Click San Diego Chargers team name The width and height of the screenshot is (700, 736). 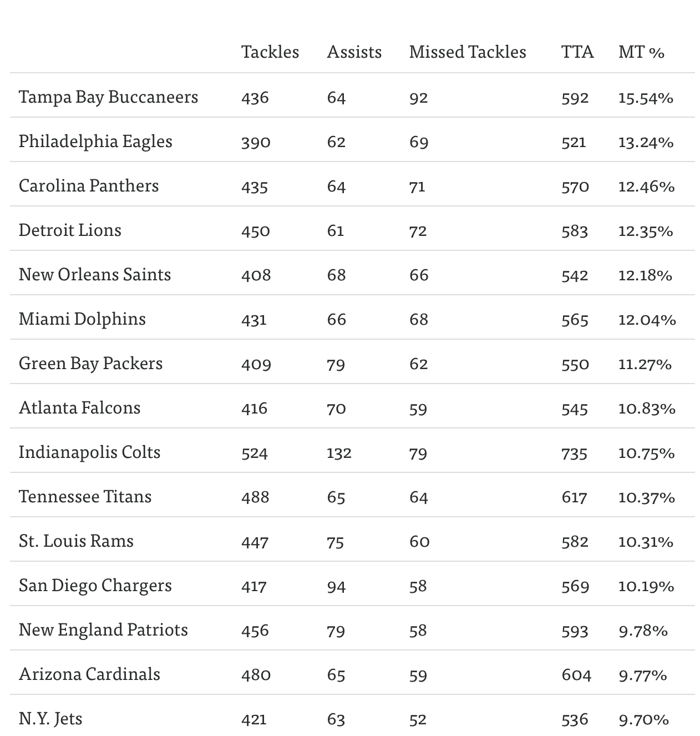point(95,586)
